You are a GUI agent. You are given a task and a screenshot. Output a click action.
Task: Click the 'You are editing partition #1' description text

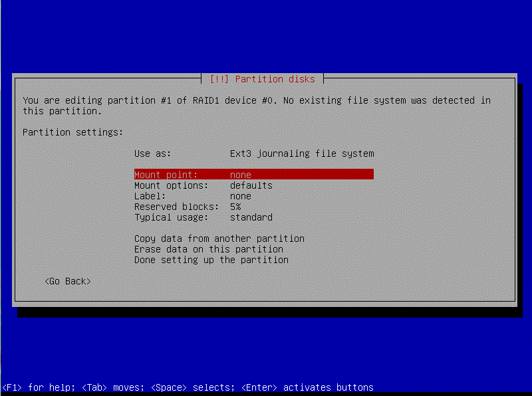coord(257,106)
